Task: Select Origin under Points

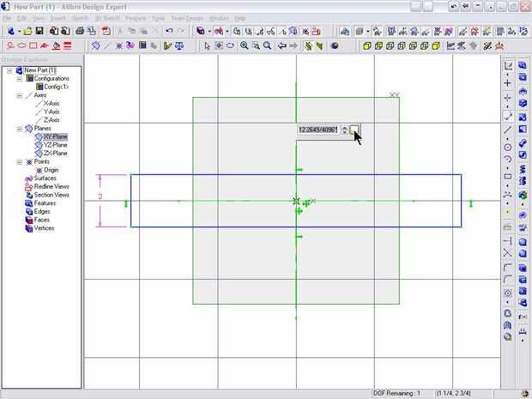Action: 51,170
